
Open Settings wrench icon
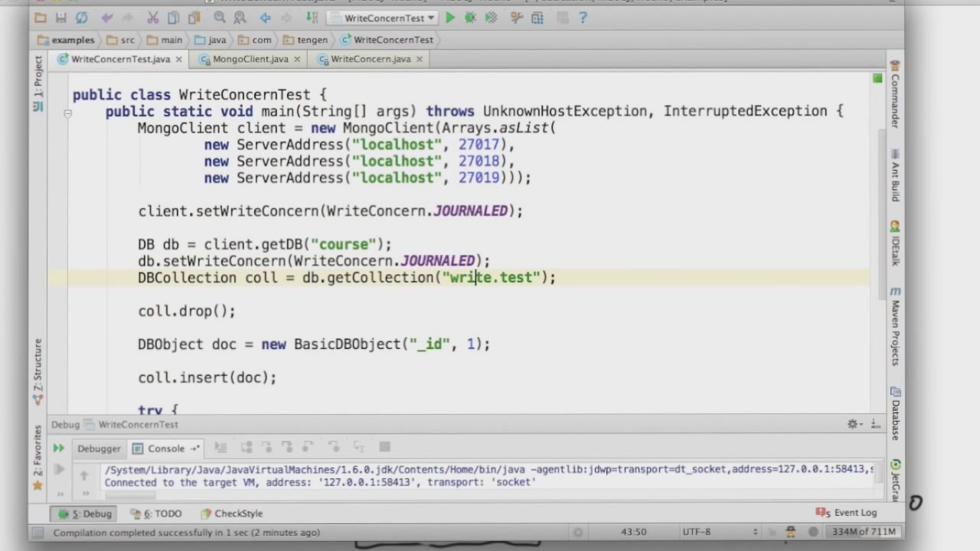point(517,18)
